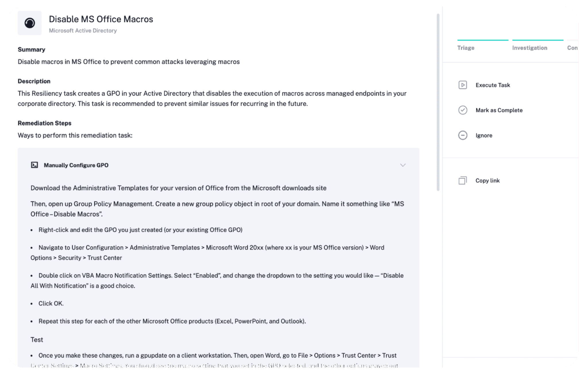Click the Copy link icon
The image size is (588, 378).
pyautogui.click(x=462, y=180)
